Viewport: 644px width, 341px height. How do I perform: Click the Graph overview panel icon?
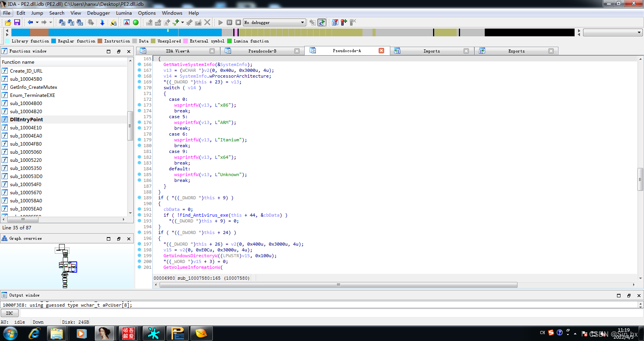(x=5, y=238)
